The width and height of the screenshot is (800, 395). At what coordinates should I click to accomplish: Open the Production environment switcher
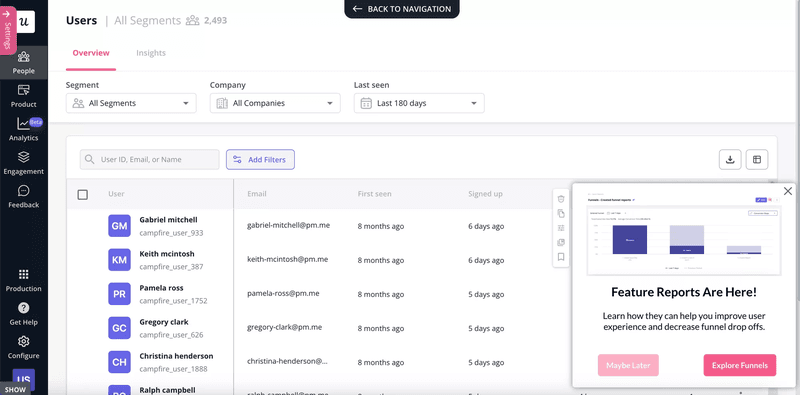23,281
